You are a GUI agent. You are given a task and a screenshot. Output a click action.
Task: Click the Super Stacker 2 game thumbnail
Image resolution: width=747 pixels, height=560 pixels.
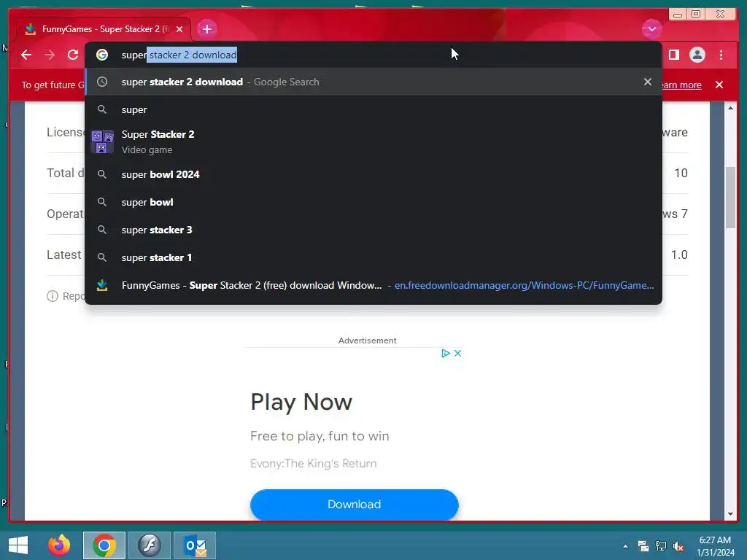click(x=102, y=142)
